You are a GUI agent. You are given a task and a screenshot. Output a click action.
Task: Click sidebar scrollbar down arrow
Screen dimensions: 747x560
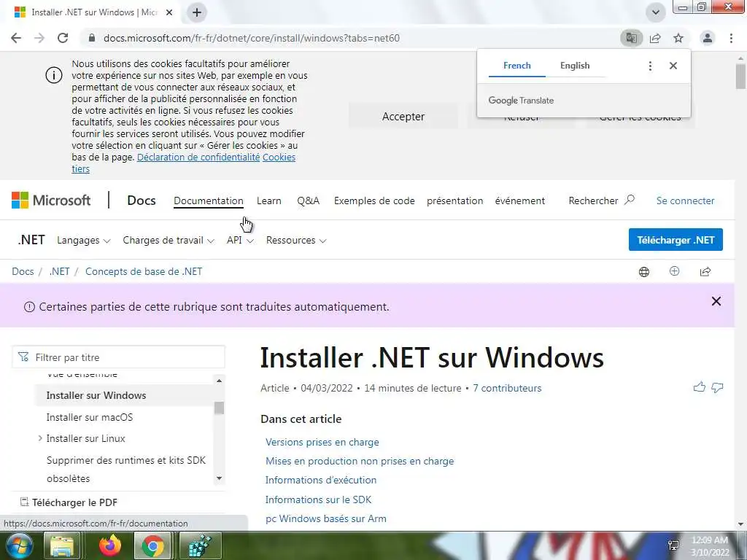(219, 478)
